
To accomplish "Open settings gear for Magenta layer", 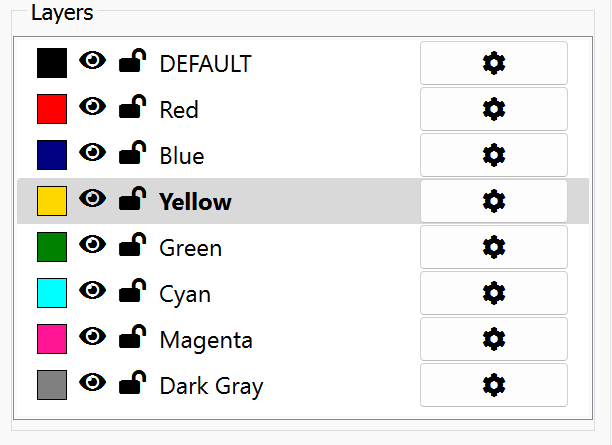I will point(494,339).
